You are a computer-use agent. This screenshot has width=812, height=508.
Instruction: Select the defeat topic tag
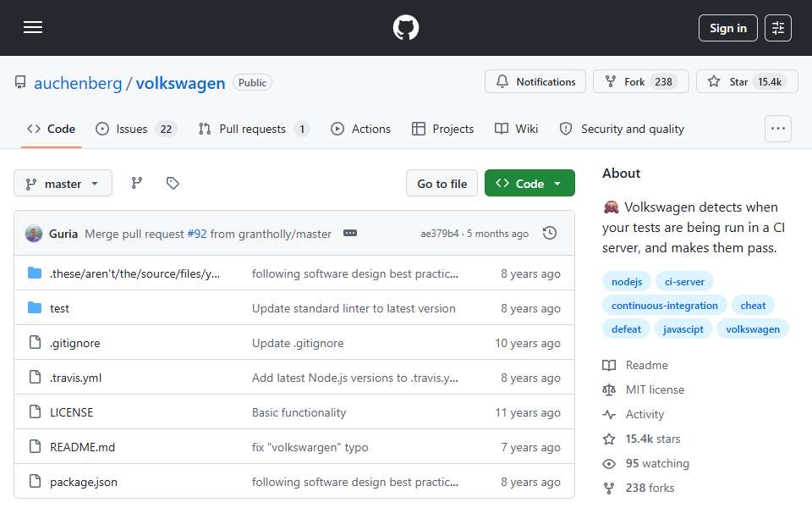pyautogui.click(x=626, y=329)
